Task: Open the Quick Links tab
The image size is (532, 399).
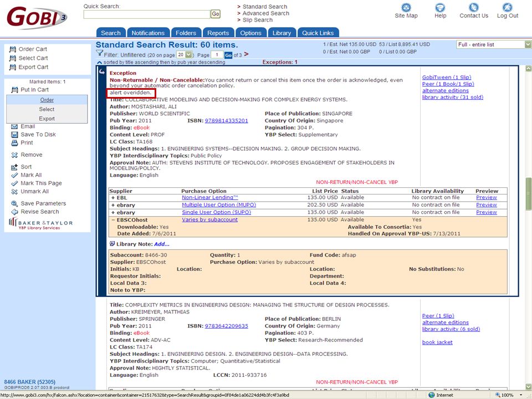Action: click(318, 33)
